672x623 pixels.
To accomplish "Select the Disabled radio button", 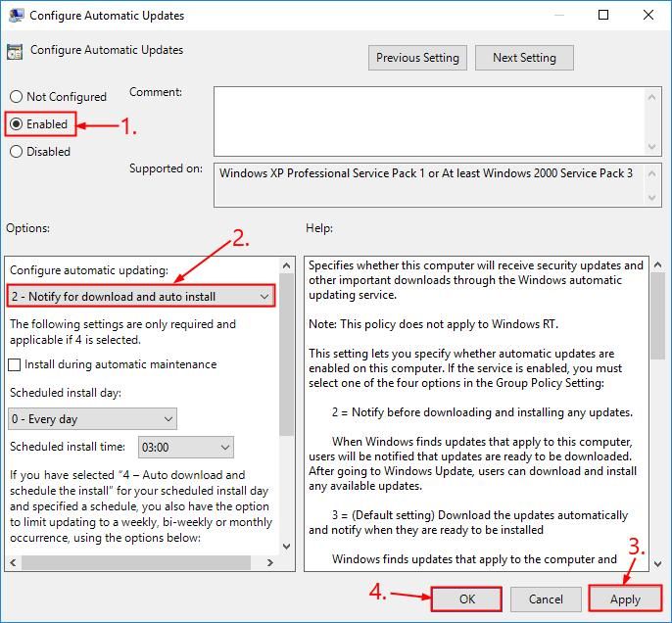I will point(16,152).
